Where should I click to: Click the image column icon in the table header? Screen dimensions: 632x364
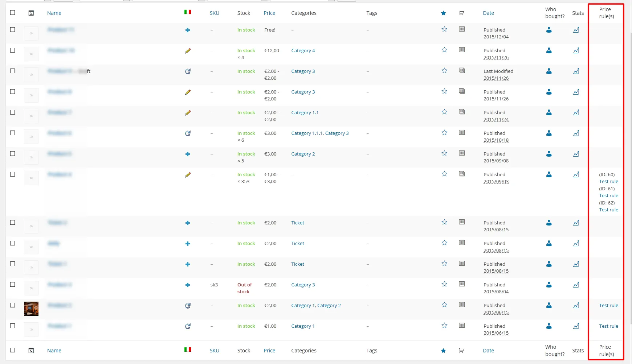pyautogui.click(x=31, y=13)
